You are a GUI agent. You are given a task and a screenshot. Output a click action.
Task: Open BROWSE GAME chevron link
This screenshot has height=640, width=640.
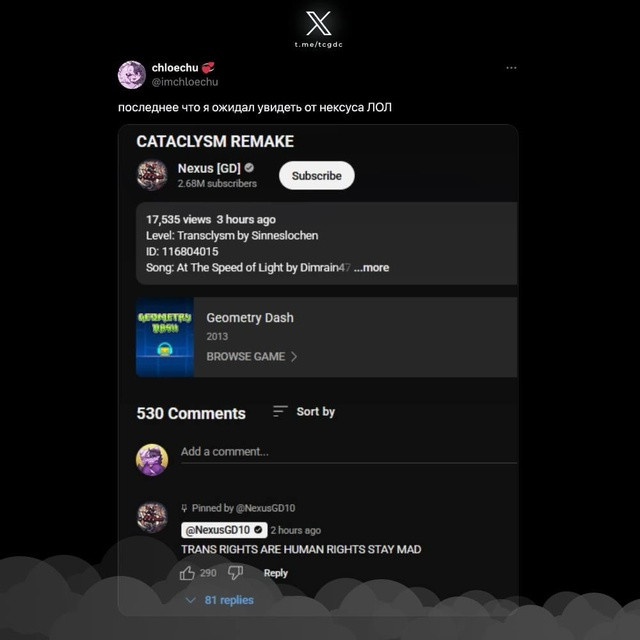click(x=252, y=356)
